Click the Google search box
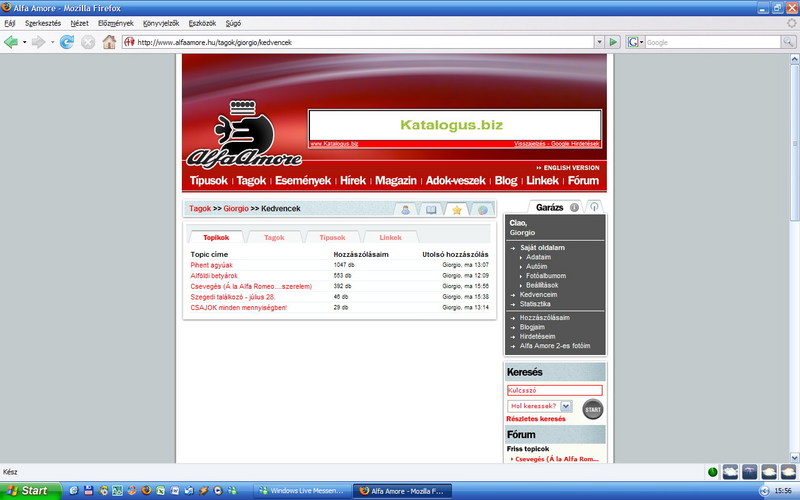800x500 pixels. pyautogui.click(x=713, y=42)
